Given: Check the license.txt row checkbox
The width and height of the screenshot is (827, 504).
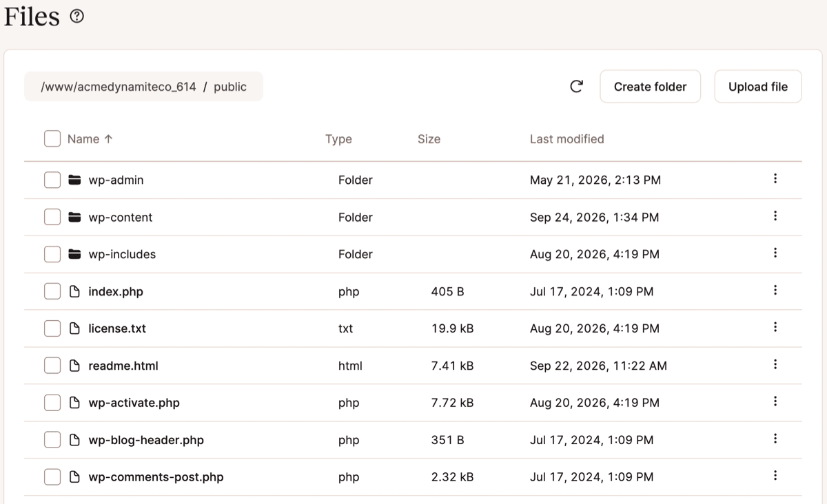Looking at the screenshot, I should [x=52, y=328].
